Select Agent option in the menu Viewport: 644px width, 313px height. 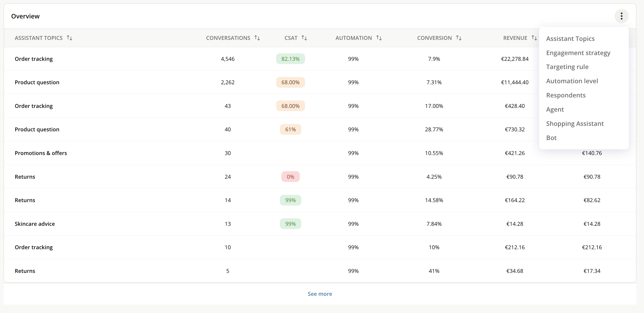coord(555,109)
